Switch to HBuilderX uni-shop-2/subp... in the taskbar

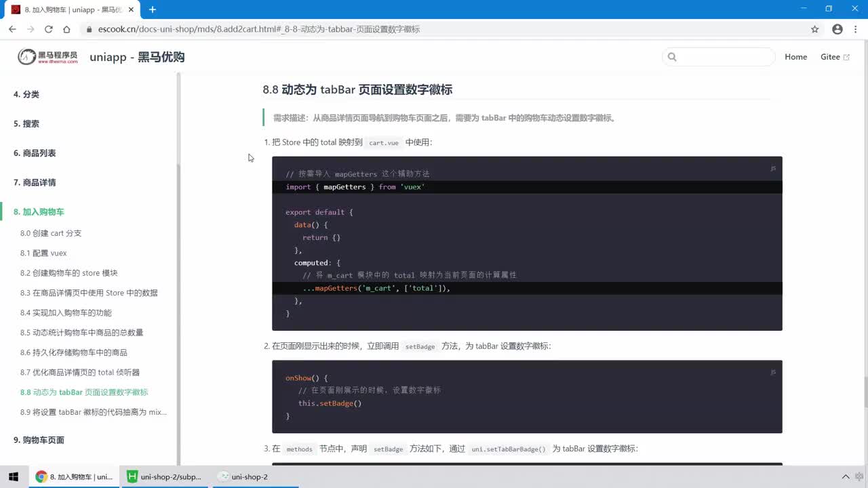click(165, 476)
